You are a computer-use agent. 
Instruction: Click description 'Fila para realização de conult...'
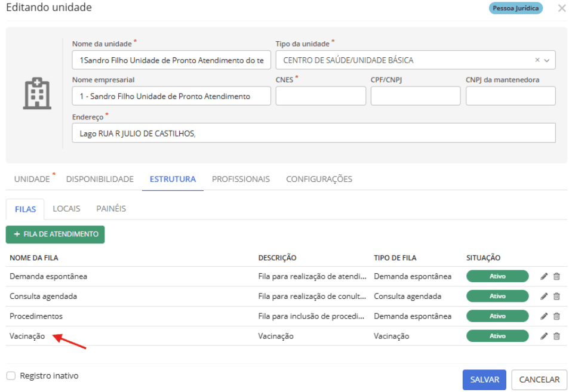coord(312,296)
